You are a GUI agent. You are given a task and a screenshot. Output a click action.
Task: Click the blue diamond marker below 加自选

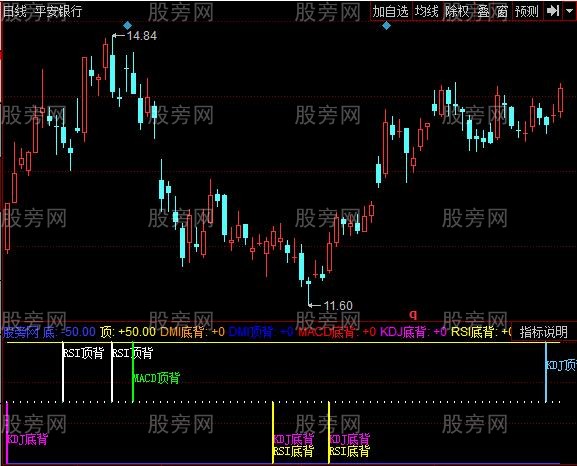pos(386,26)
